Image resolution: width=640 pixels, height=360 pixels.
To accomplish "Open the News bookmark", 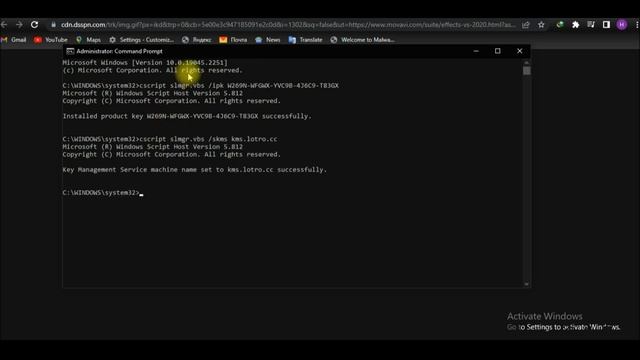I will tap(268, 40).
